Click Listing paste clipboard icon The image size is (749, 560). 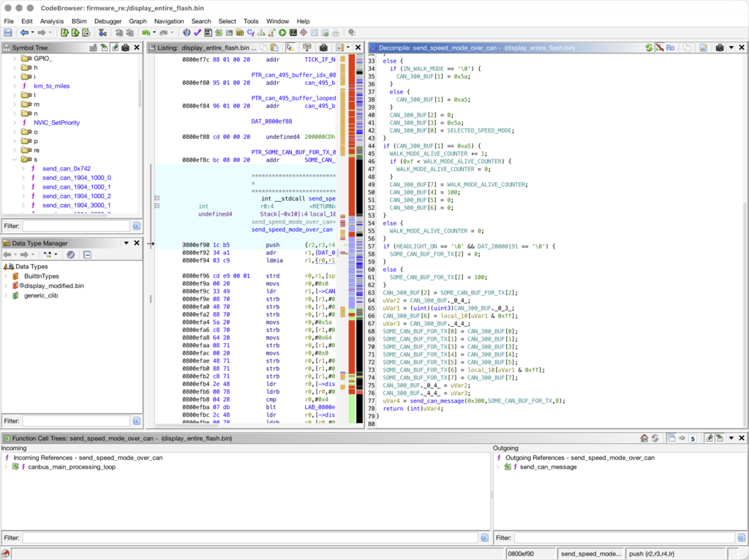(x=274, y=48)
